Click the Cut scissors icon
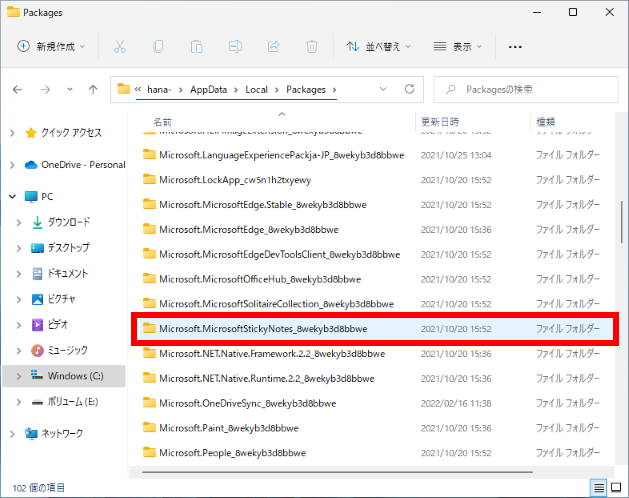Viewport: 629px width, 498px height. [120, 47]
